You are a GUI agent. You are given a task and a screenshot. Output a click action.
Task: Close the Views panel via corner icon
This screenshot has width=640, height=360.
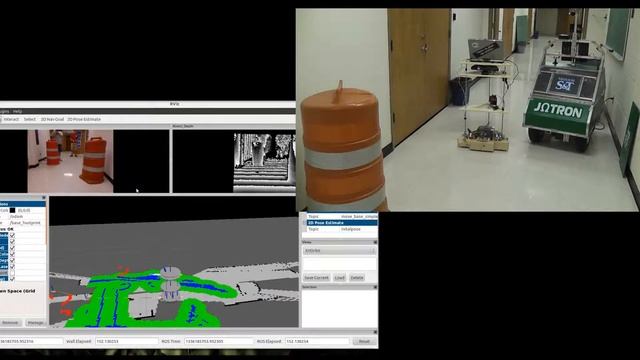tap(375, 242)
